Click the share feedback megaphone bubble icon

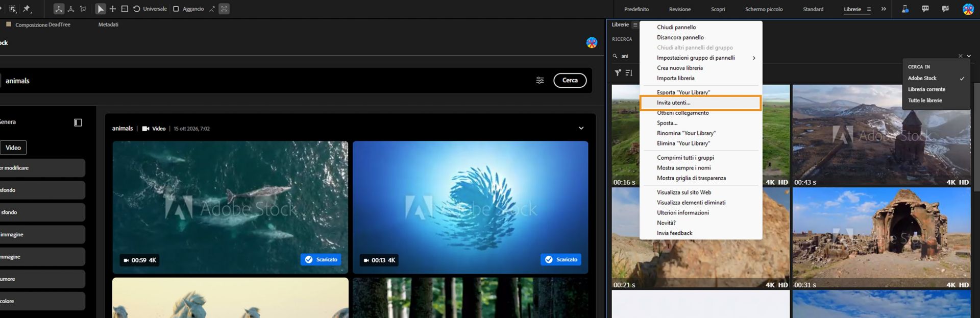point(945,9)
